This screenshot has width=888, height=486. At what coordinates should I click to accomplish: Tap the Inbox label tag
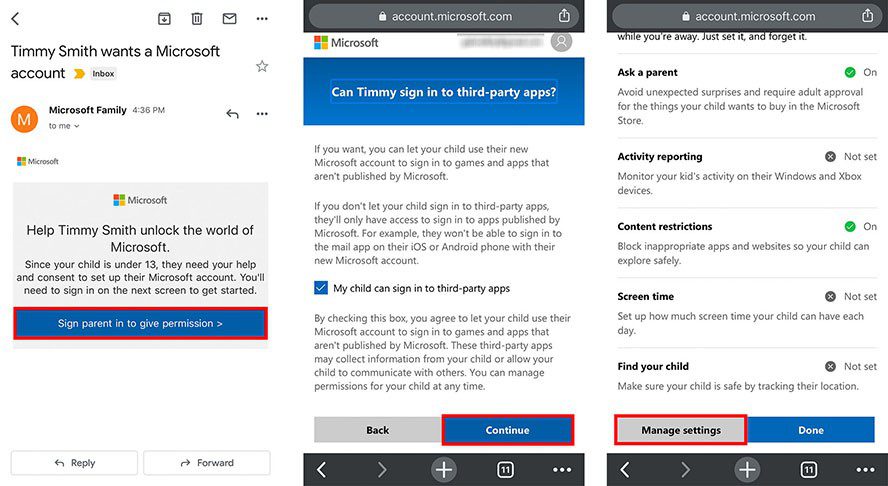click(103, 74)
